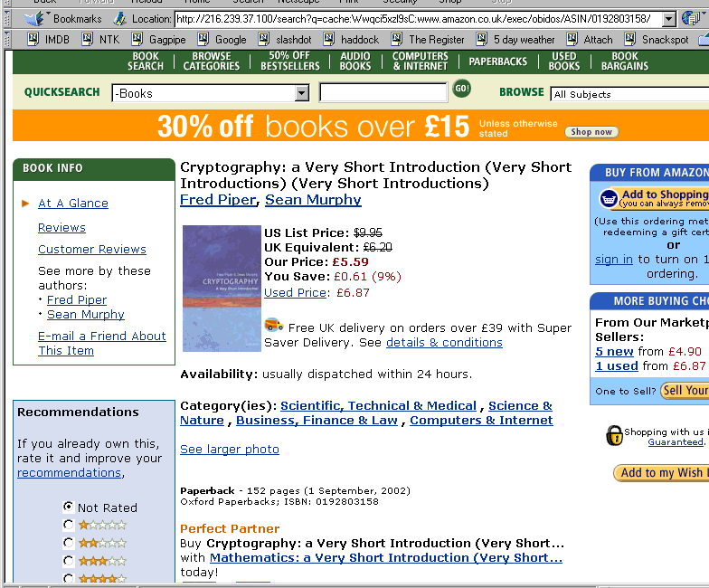Click the Cryptography book cover thumbnail
The image size is (709, 588).
coord(222,289)
